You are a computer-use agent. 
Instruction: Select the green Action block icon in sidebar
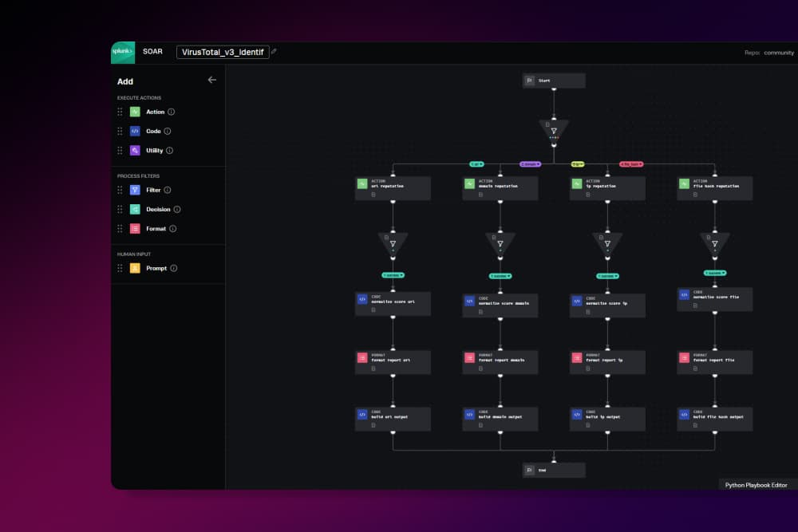click(x=135, y=112)
